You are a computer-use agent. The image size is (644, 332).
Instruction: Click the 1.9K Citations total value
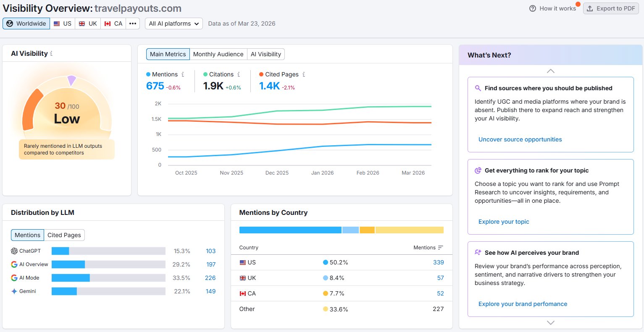(x=213, y=86)
